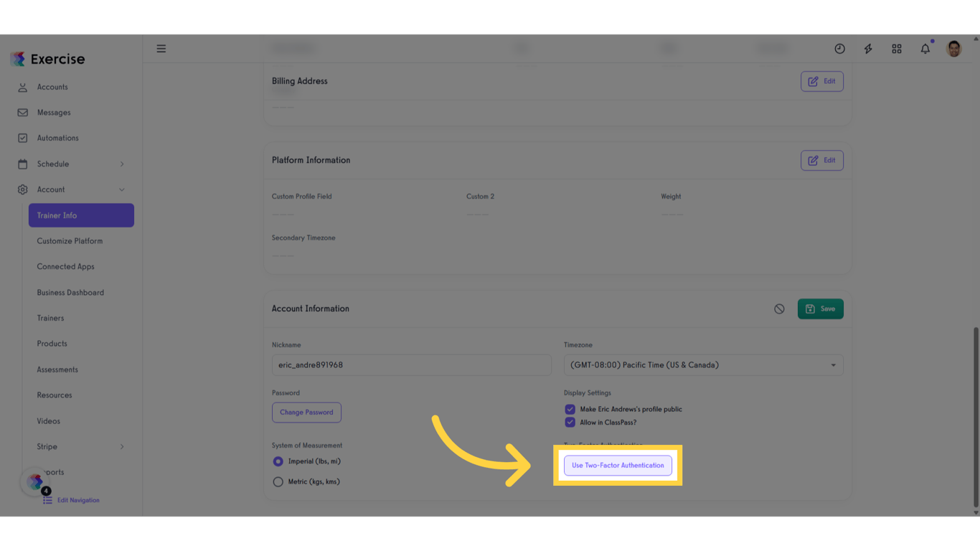Open the quick actions lightning bolt icon
Screen dimensions: 980x551
pyautogui.click(x=868, y=48)
